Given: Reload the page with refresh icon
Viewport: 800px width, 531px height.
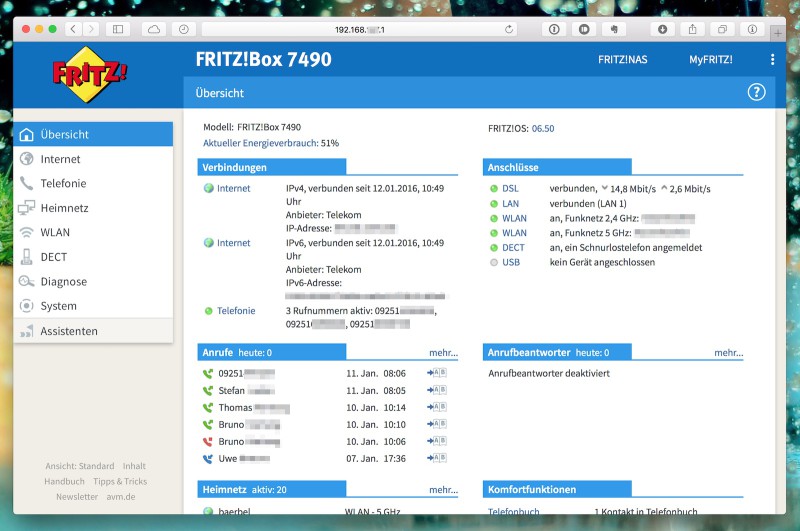Looking at the screenshot, I should 509,30.
